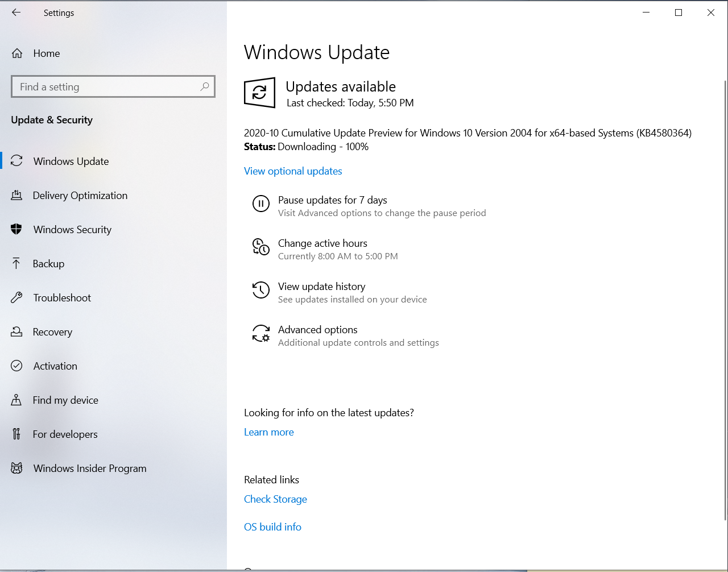Click Looking for info on latest updates text
Screen dimensions: 728x572
click(329, 413)
